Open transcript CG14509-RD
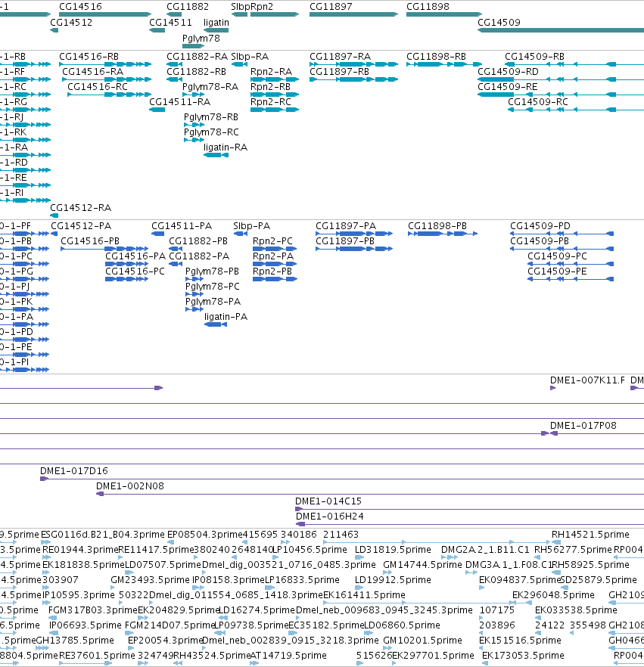644x667 pixels. click(509, 72)
